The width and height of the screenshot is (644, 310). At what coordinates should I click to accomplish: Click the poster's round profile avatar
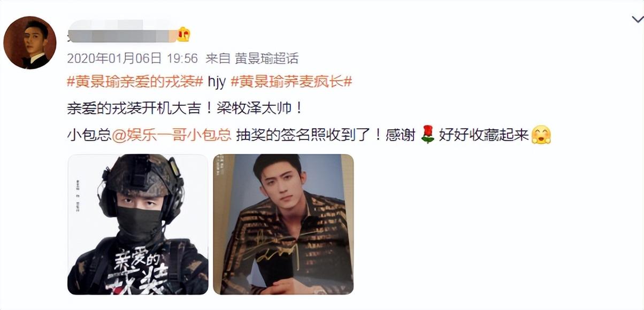tap(30, 43)
